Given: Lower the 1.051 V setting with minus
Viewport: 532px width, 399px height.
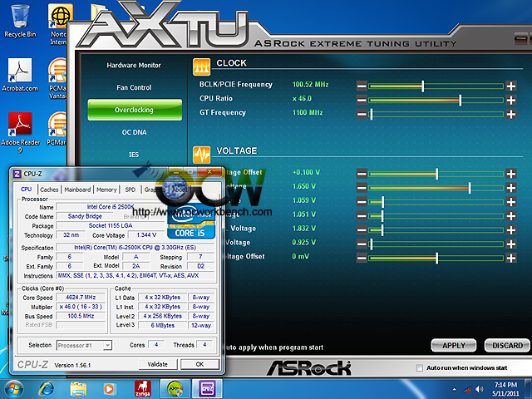Looking at the screenshot, I should (362, 216).
